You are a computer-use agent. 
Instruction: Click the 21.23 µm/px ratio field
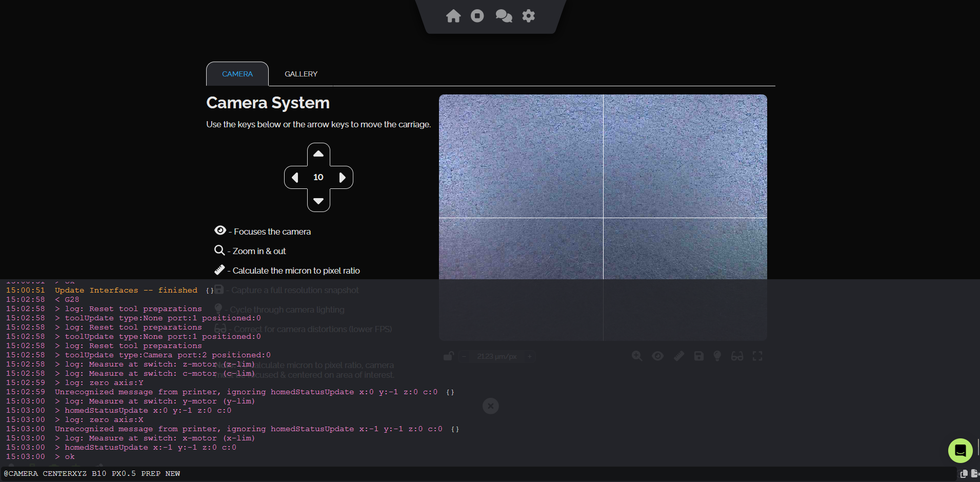coord(496,356)
